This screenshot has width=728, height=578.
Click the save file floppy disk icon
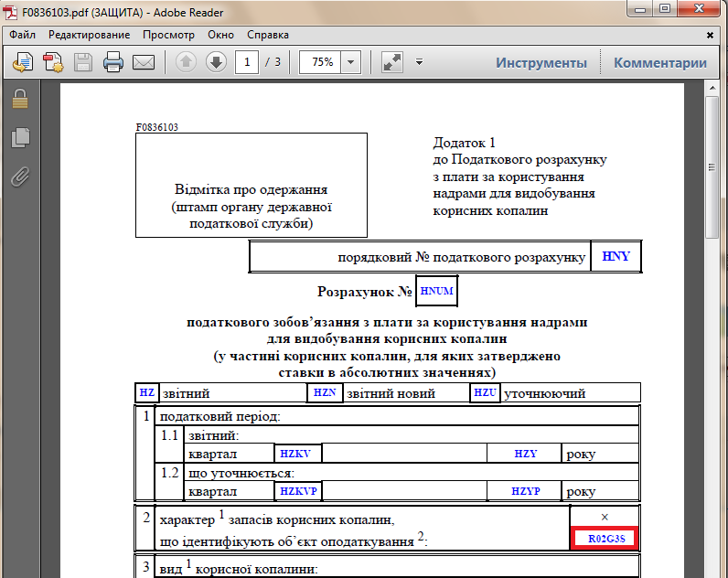coord(83,62)
